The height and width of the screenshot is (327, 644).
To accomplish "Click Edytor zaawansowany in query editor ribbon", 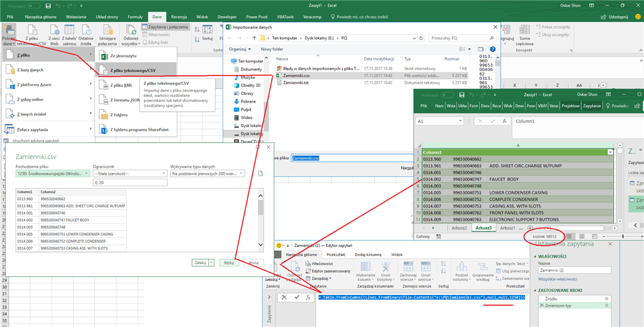I will [x=328, y=271].
